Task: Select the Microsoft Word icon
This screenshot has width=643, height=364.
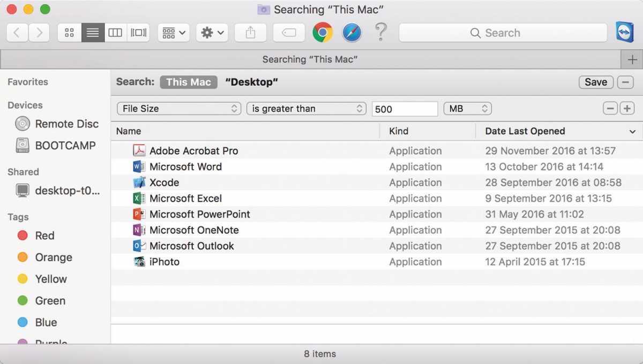Action: 139,166
